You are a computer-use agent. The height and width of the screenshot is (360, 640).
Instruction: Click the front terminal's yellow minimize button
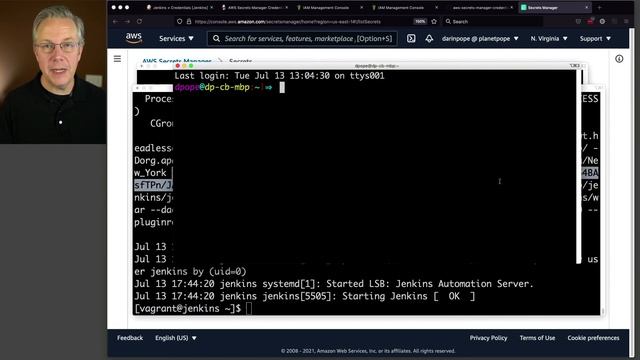[x=184, y=66]
